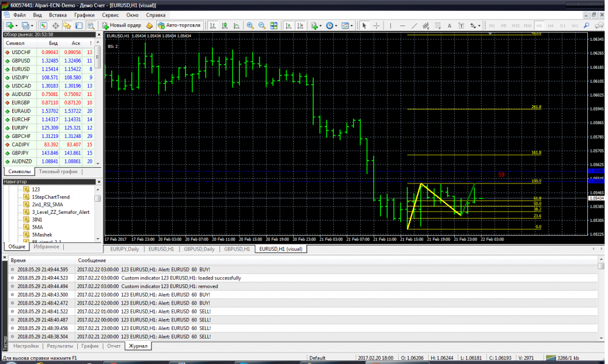Open the Сервис menu

(x=111, y=15)
